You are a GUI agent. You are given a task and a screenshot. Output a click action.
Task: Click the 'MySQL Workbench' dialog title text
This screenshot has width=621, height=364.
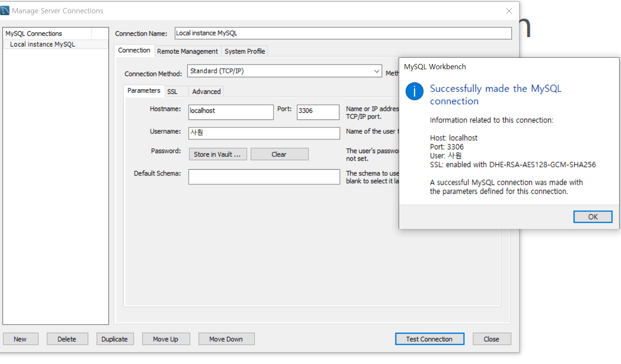[x=435, y=67]
